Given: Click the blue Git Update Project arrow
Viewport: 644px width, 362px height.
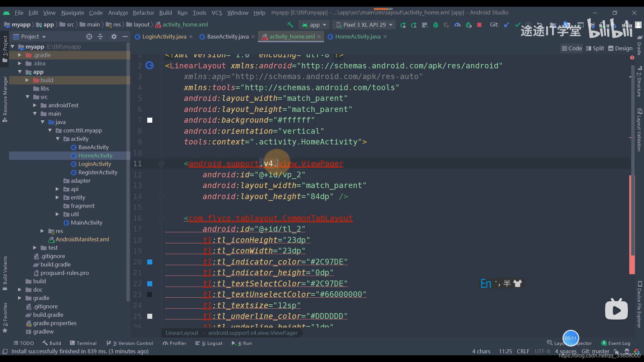Looking at the screenshot, I should click(506, 25).
